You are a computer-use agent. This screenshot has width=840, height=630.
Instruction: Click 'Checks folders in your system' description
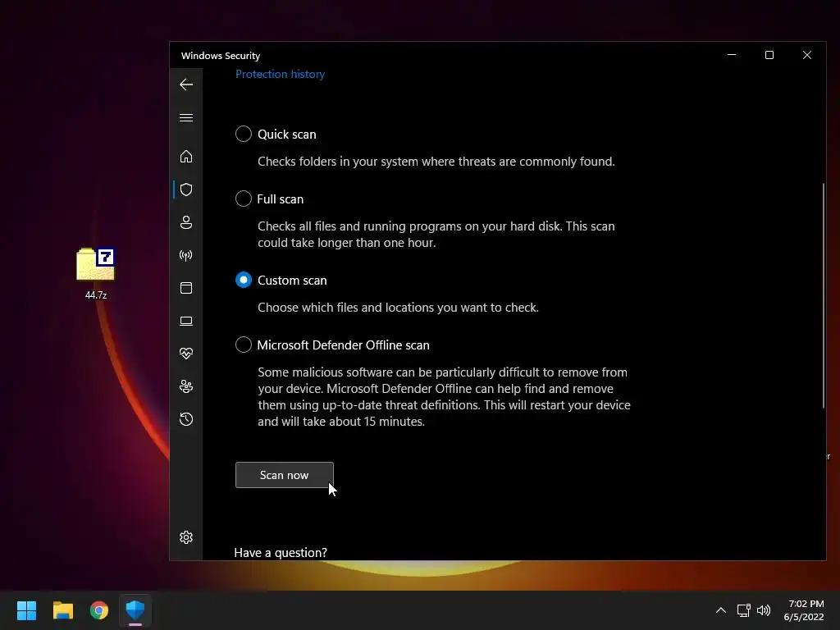436,162
